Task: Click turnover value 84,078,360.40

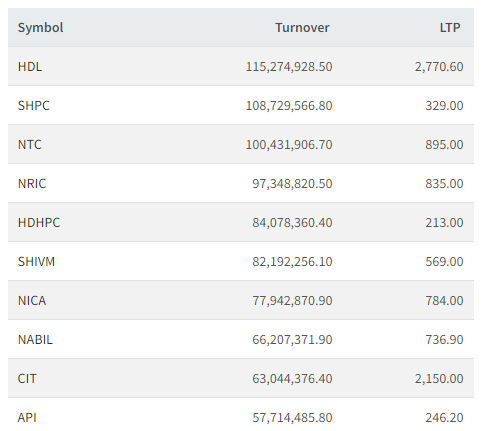Action: click(x=292, y=223)
